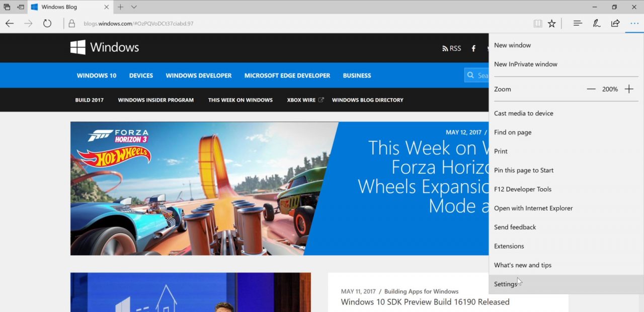This screenshot has height=312, width=644.
Task: Go to WINDOWS 10 nav link
Action: click(97, 75)
